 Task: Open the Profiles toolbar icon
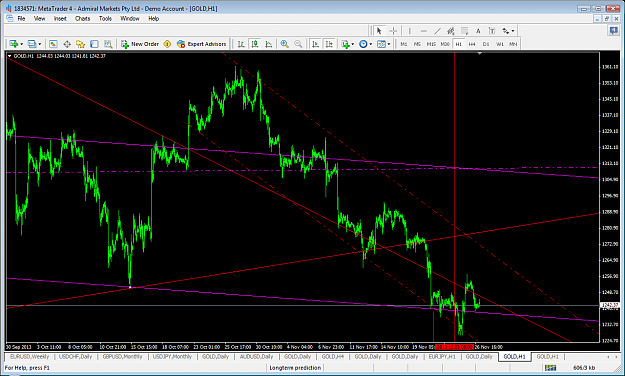(x=32, y=44)
